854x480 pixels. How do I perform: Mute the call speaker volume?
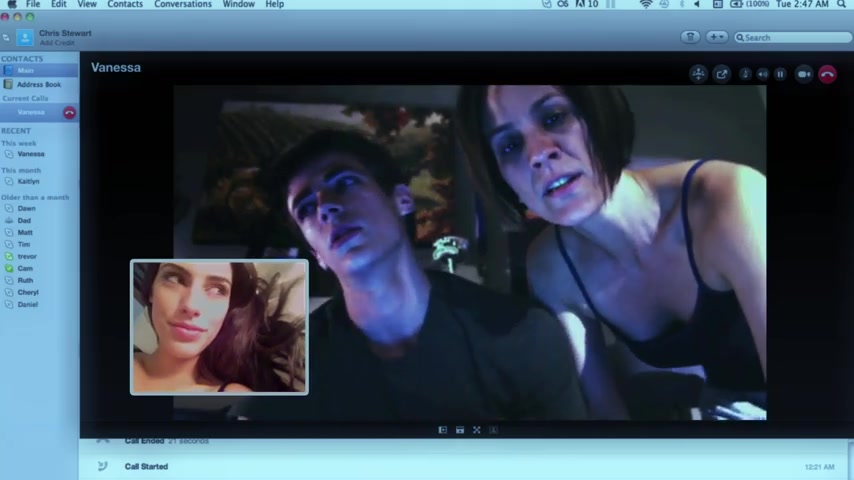(763, 74)
